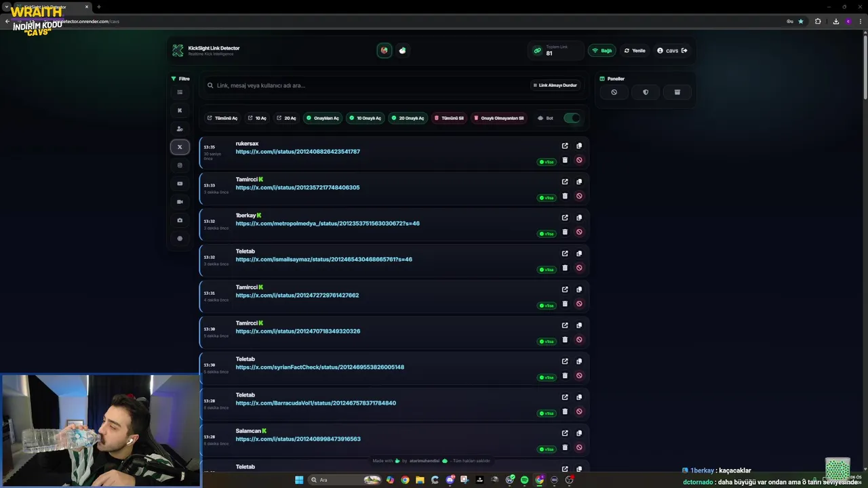868x488 pixels.
Task: Open 1berkay's metropolmedya link externally
Action: pyautogui.click(x=565, y=218)
